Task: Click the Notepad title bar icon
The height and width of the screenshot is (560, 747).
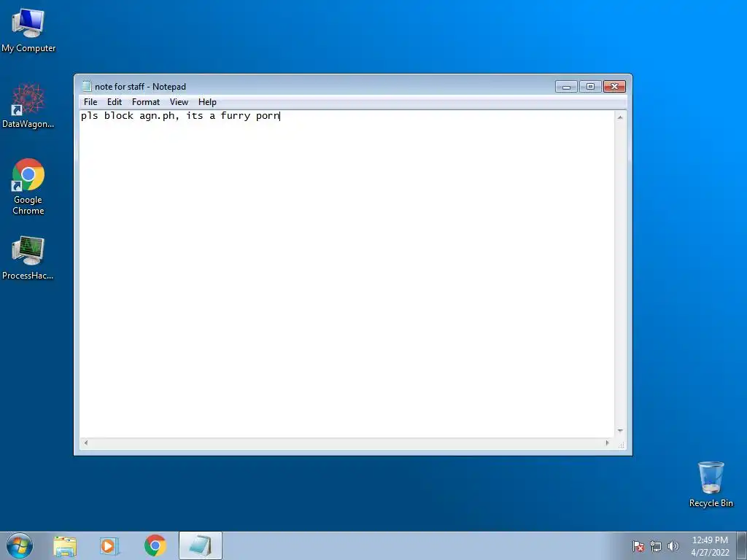Action: click(87, 86)
